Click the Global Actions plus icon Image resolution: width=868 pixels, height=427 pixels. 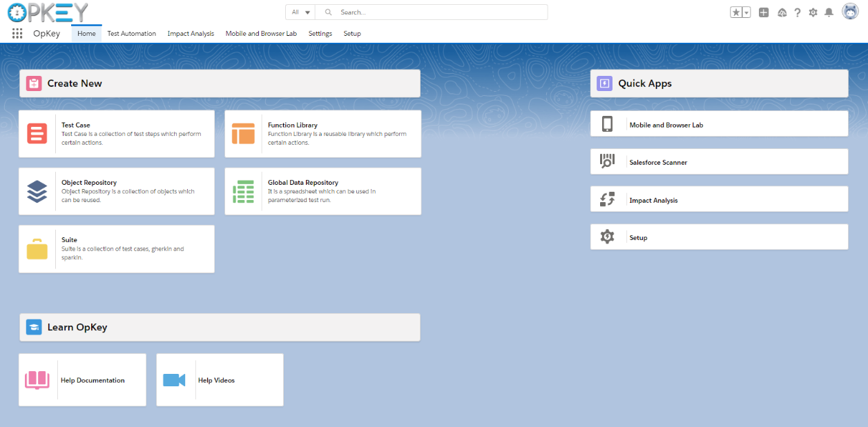tap(764, 12)
